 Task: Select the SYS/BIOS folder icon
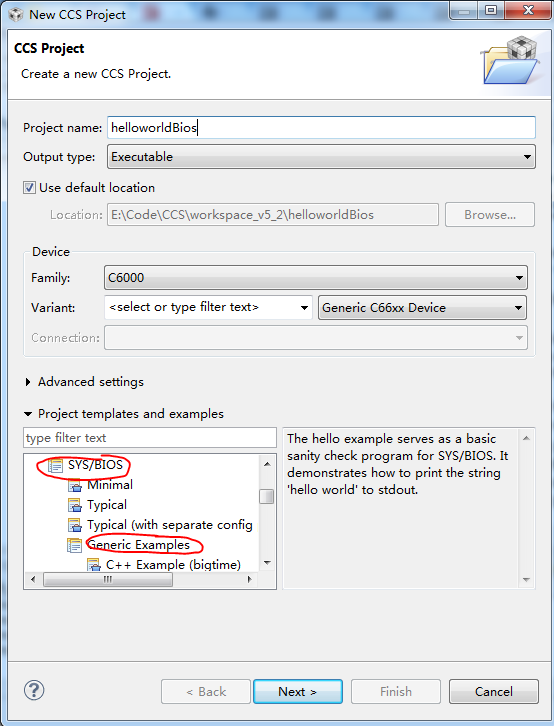(x=55, y=465)
